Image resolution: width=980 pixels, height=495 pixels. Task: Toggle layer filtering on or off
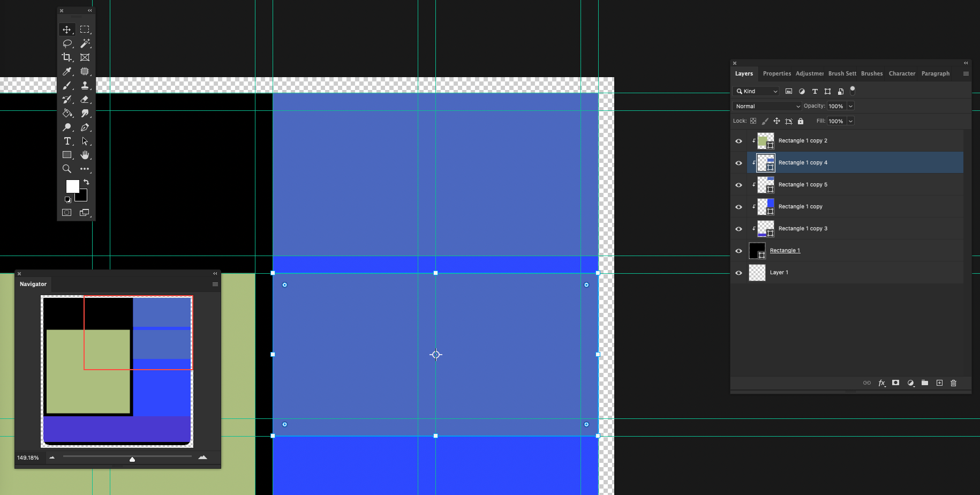click(853, 91)
